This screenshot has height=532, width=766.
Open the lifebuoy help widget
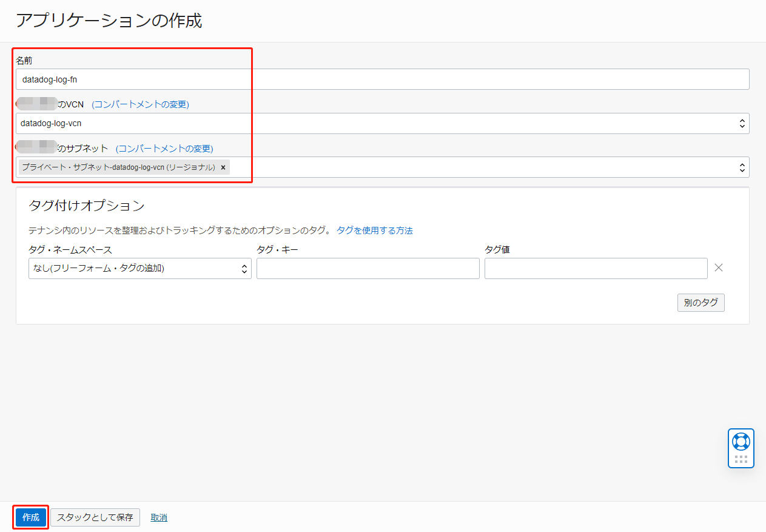pos(741,441)
